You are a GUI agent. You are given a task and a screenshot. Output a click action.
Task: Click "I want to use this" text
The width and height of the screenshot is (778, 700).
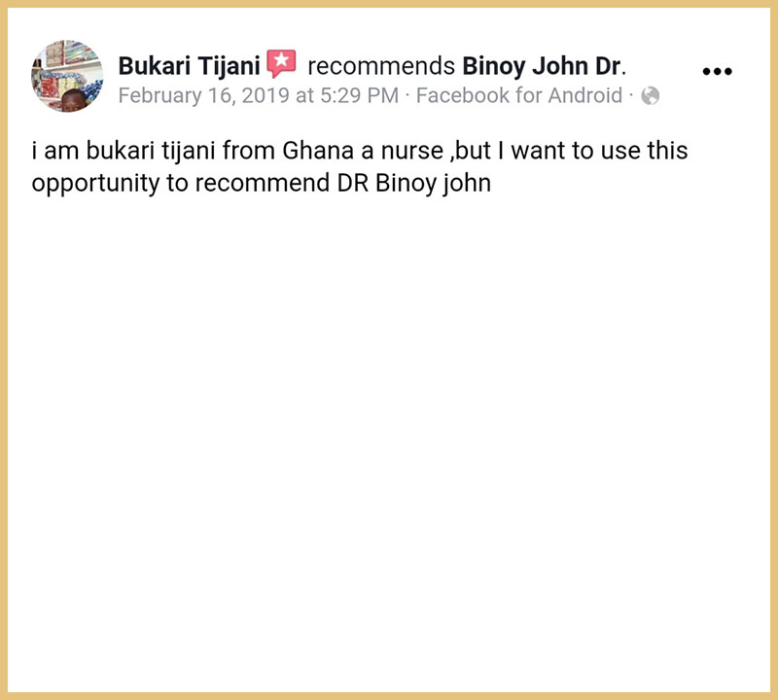[x=593, y=154]
